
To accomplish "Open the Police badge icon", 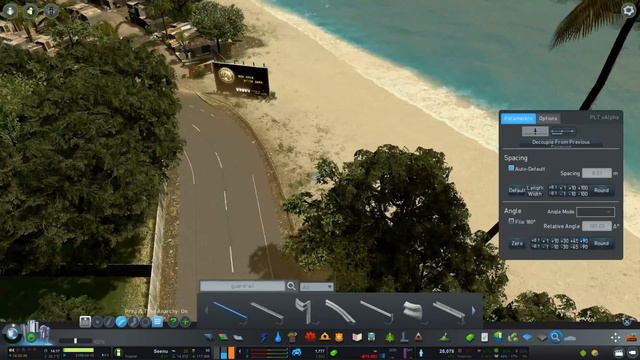I will point(339,337).
